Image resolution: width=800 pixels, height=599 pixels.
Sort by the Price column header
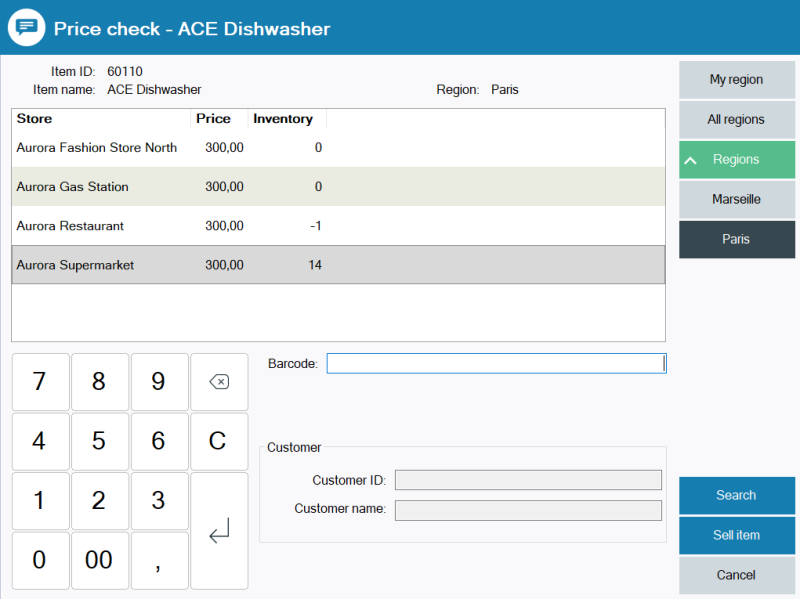pyautogui.click(x=218, y=119)
